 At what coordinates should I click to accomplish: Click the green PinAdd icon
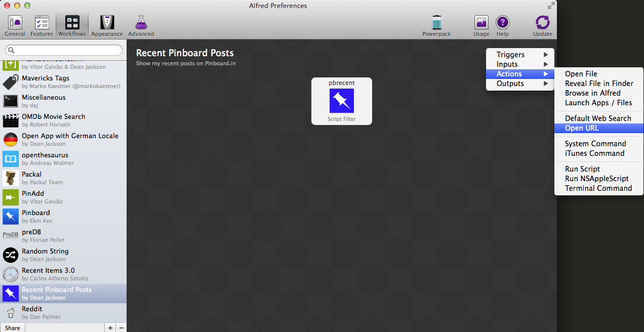tap(11, 197)
